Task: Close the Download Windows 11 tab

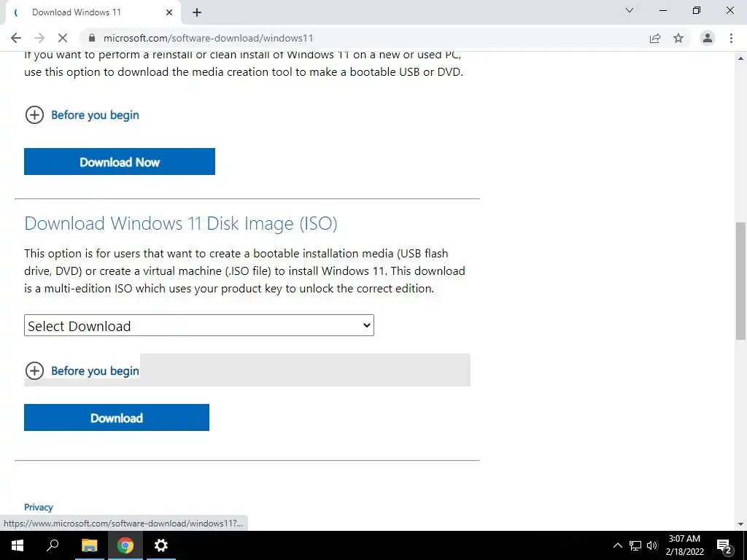Action: (x=169, y=12)
